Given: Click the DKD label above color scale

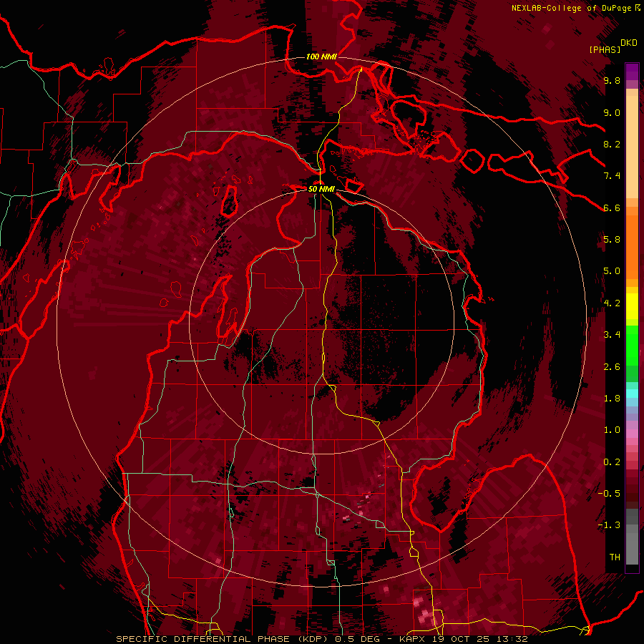Looking at the screenshot, I should 629,43.
